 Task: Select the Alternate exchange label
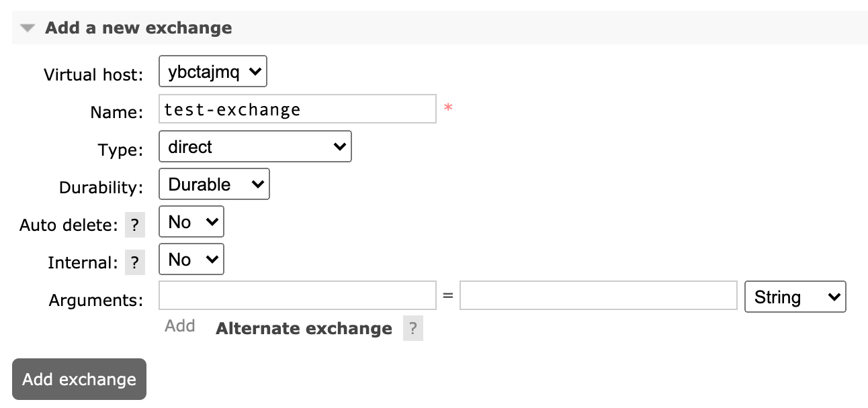303,328
